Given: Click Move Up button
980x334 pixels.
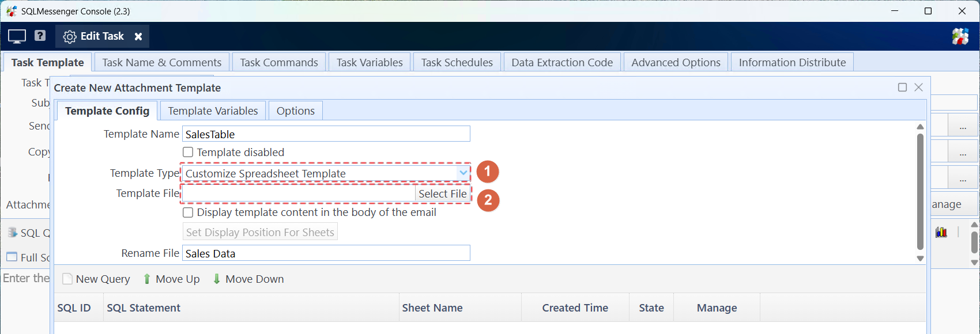Looking at the screenshot, I should point(171,279).
